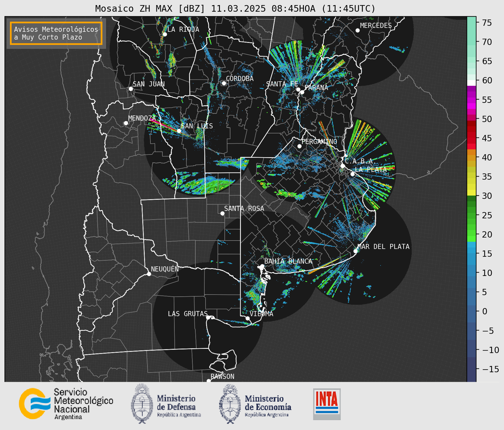Click the colorbar tick label 35

pos(487,177)
